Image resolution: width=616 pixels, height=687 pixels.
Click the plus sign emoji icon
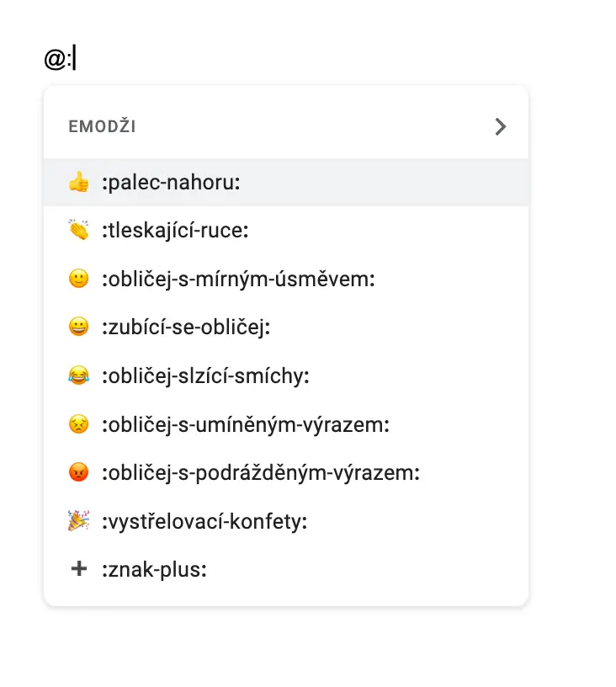click(78, 570)
